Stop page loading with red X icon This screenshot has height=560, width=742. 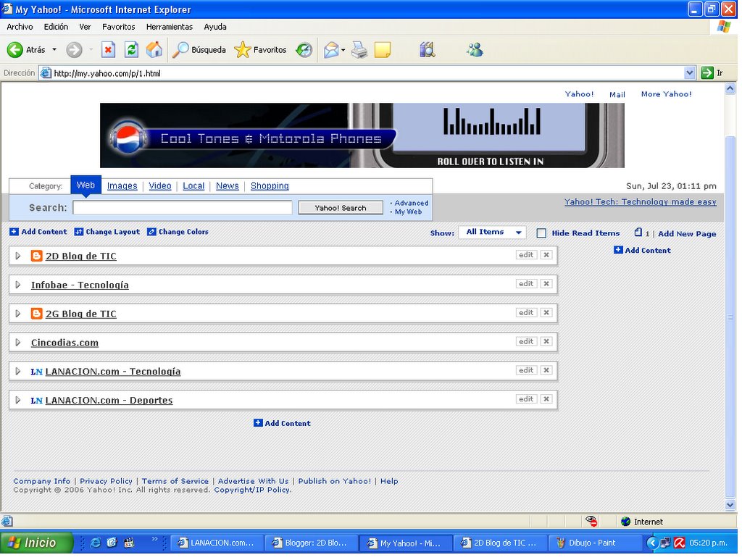click(109, 50)
